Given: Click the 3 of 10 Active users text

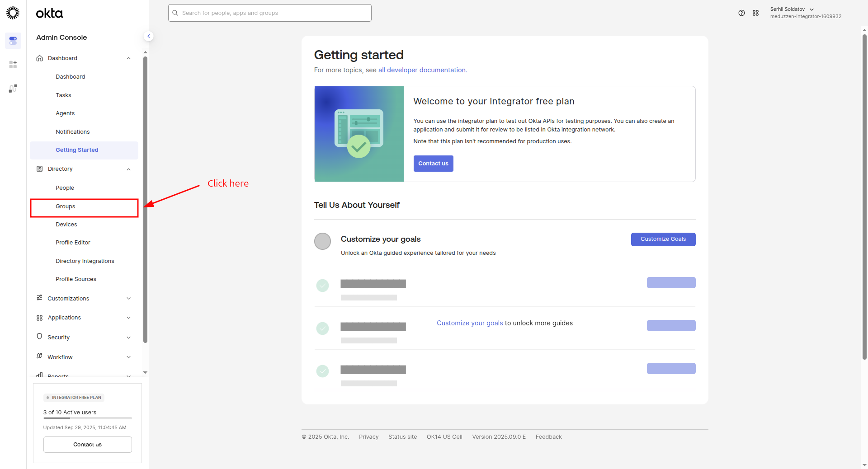Looking at the screenshot, I should pos(70,413).
